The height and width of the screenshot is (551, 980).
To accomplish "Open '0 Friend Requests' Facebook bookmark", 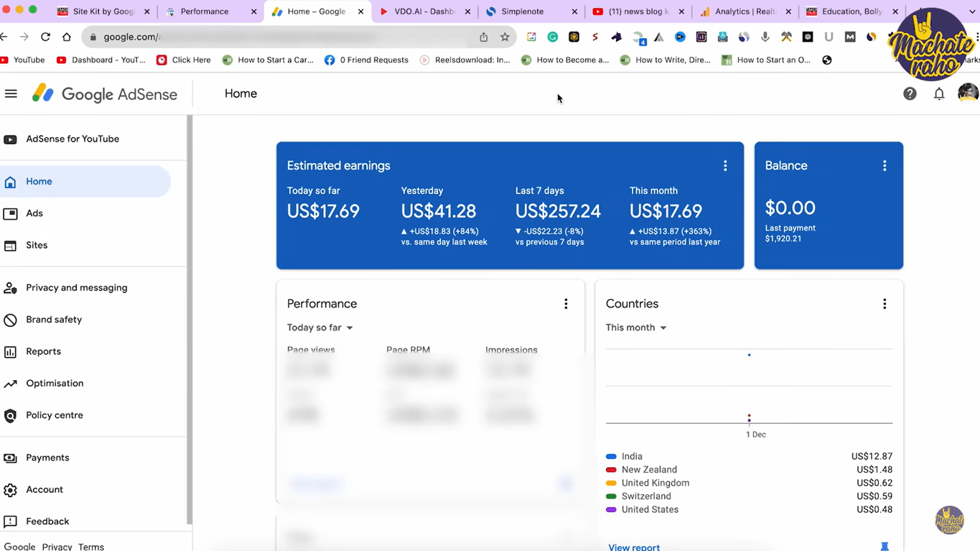I will pos(366,60).
